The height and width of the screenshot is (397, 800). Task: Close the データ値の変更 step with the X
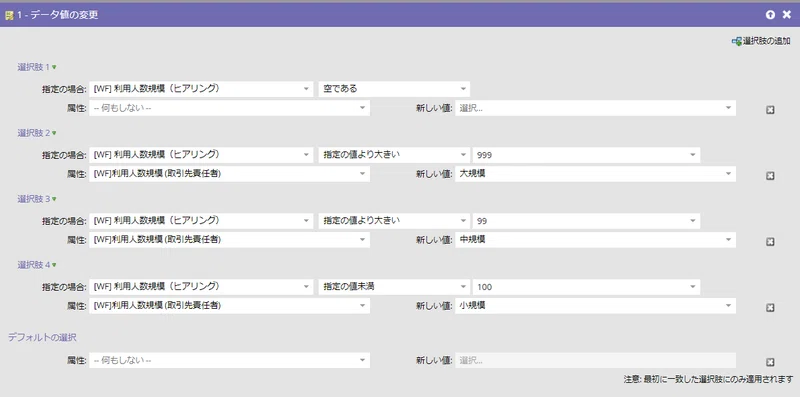click(x=787, y=15)
